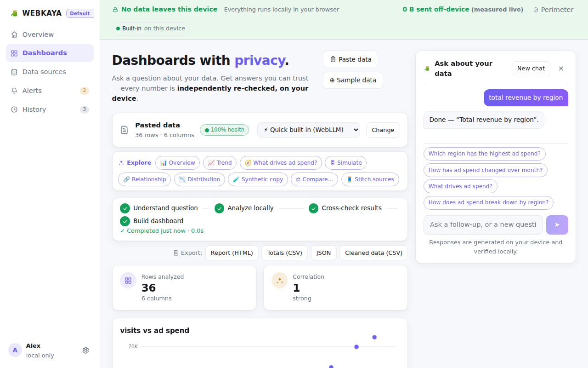This screenshot has height=368, width=588.
Task: Click the Built-in on this device badge
Action: coord(151,29)
